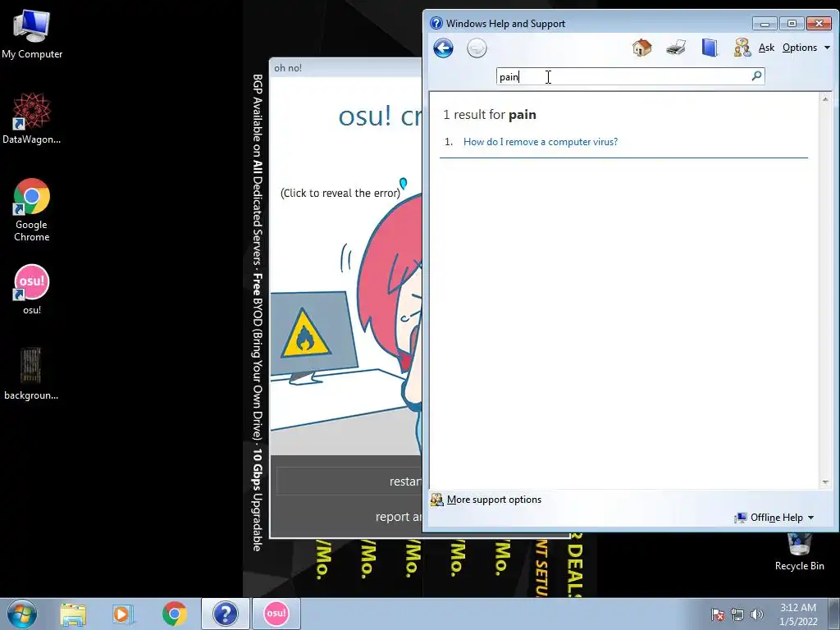Select the background image file on desktop

coord(31,373)
